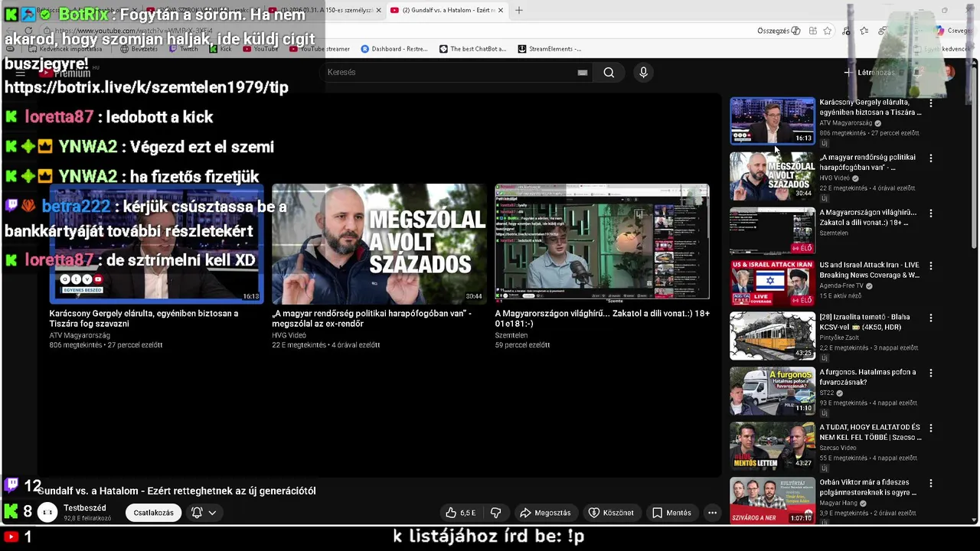This screenshot has height=551, width=980.
Task: Click the Testbeszéd channel avatar
Action: [x=47, y=512]
